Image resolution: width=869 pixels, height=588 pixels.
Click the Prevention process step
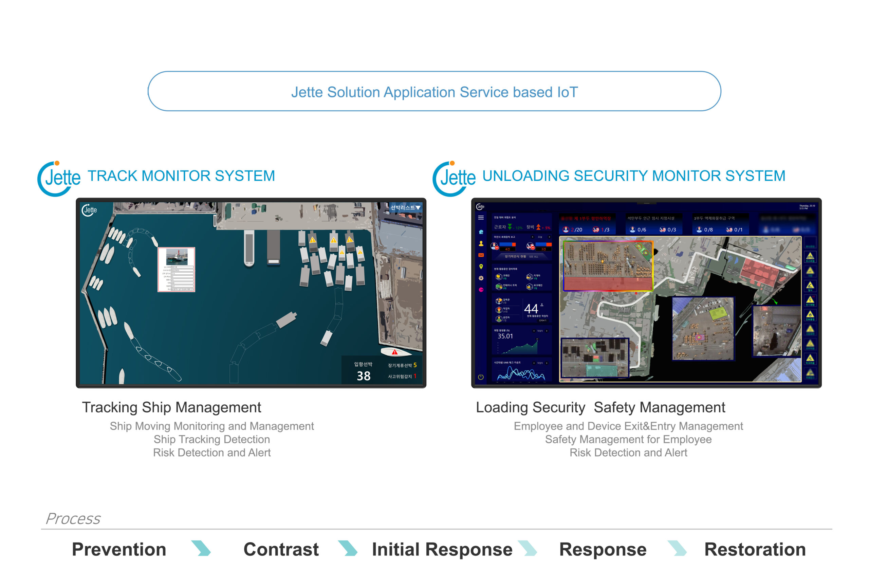[x=119, y=550]
